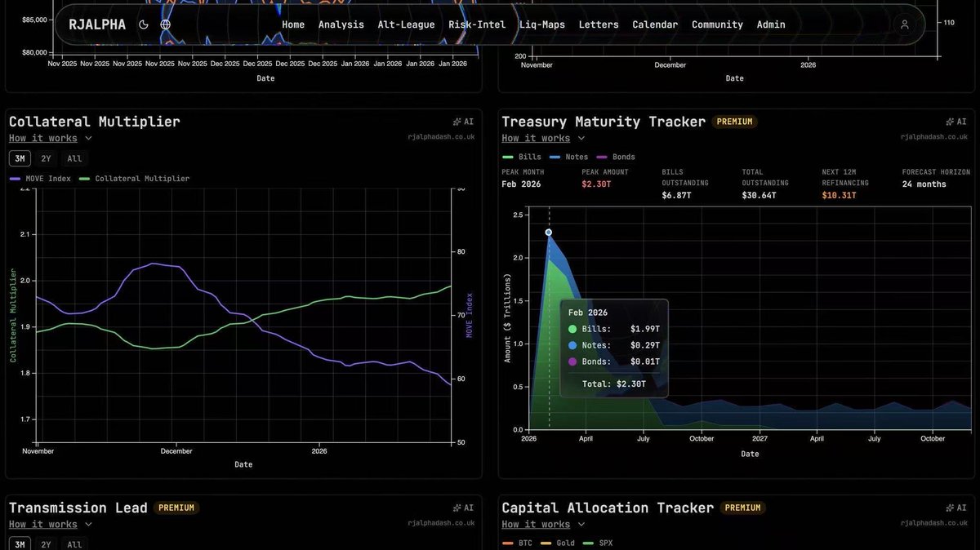Click the RJALPHA logo
Screen dimensions: 980x550
(x=97, y=24)
